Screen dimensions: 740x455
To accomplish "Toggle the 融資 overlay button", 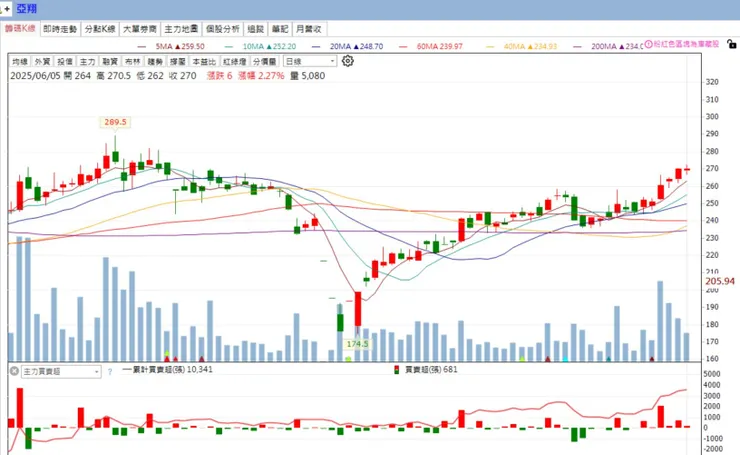I will (110, 61).
